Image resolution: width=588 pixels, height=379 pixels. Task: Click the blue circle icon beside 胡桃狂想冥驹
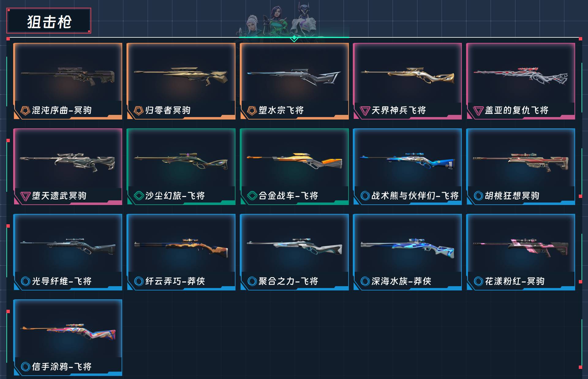(x=478, y=195)
